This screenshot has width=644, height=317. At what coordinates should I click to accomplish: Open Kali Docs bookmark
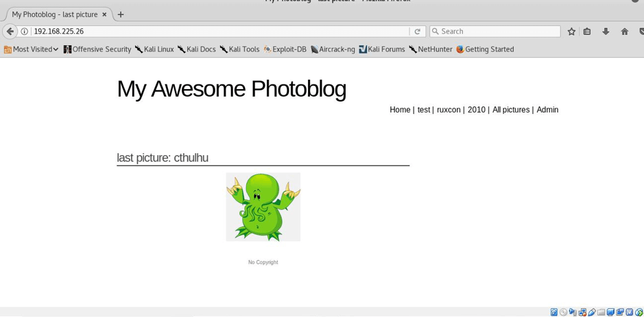tap(197, 49)
